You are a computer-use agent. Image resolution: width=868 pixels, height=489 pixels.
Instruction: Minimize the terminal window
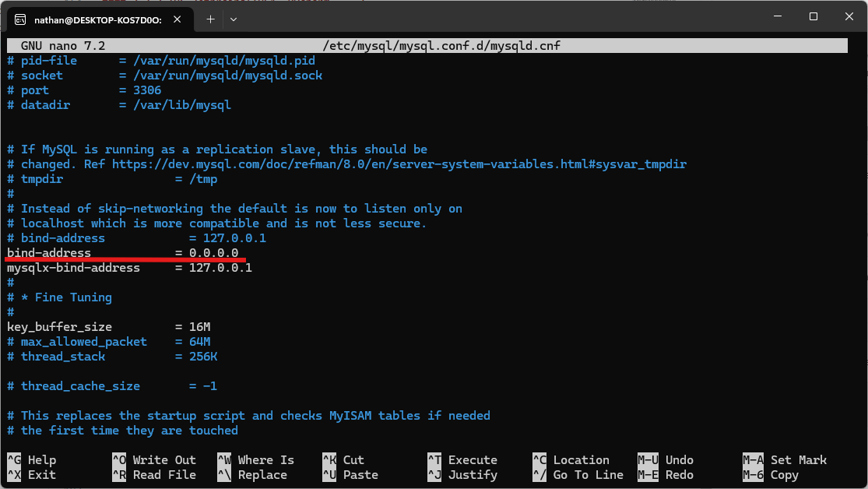tap(778, 17)
